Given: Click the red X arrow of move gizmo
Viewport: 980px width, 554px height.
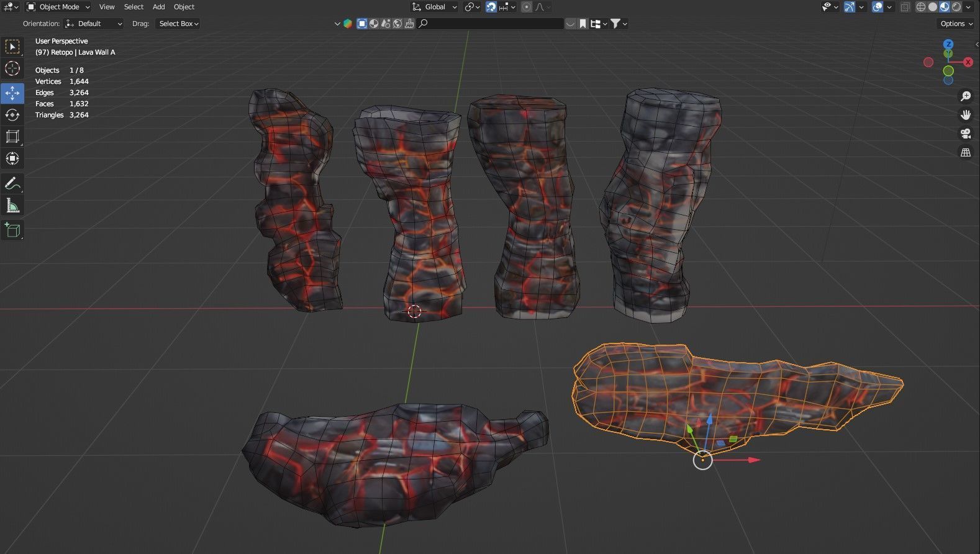Looking at the screenshot, I should click(753, 460).
